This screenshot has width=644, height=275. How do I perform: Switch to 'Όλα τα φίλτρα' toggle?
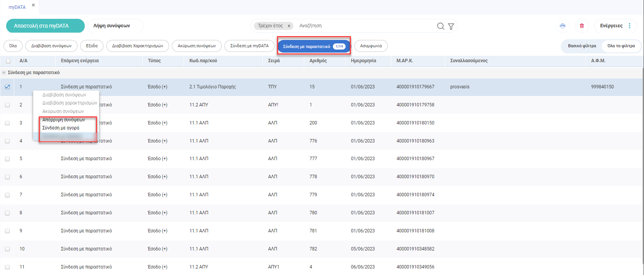pyautogui.click(x=621, y=46)
